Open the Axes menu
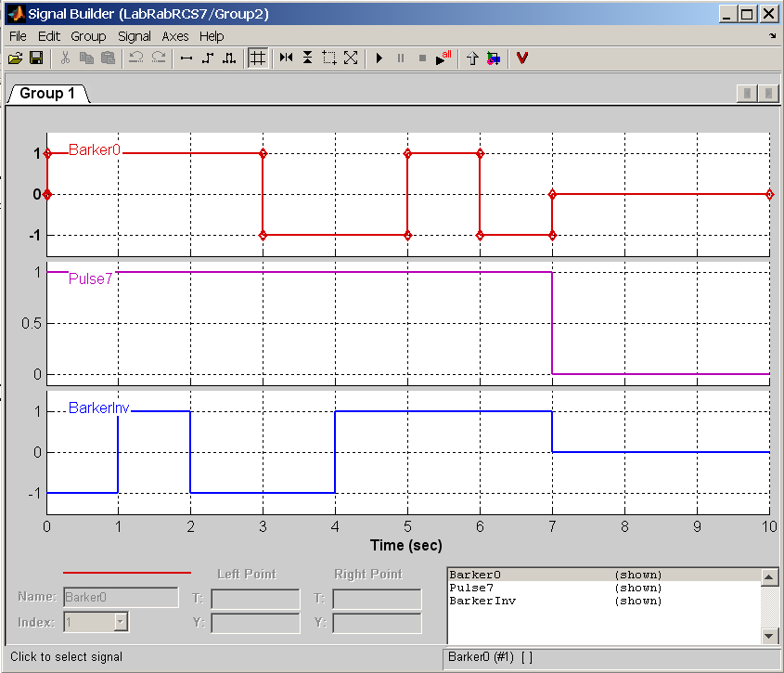The width and height of the screenshot is (784, 673). click(x=175, y=36)
